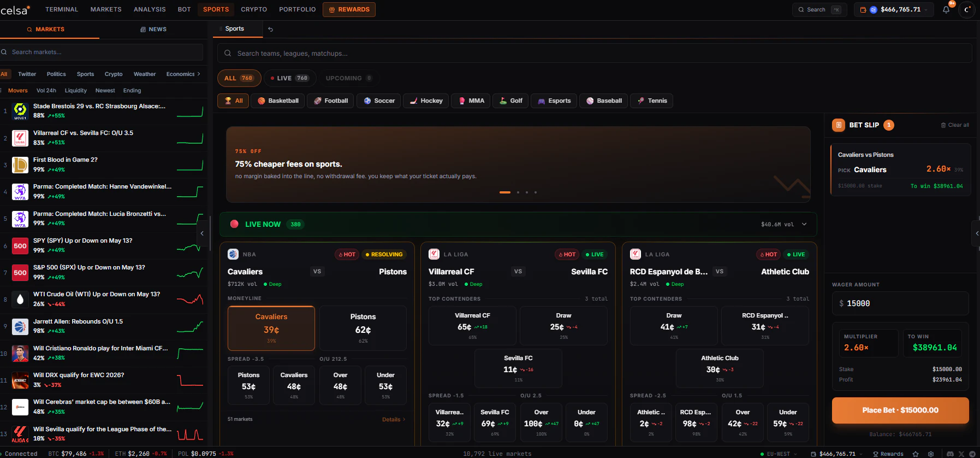The height and width of the screenshot is (458, 980).
Task: Sort markets by Vol 24h
Action: click(46, 91)
